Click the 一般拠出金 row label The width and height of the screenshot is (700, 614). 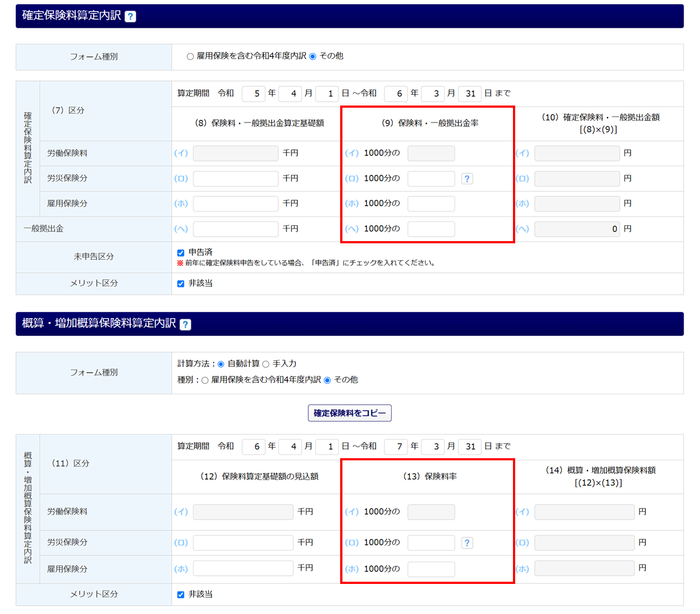point(43,229)
